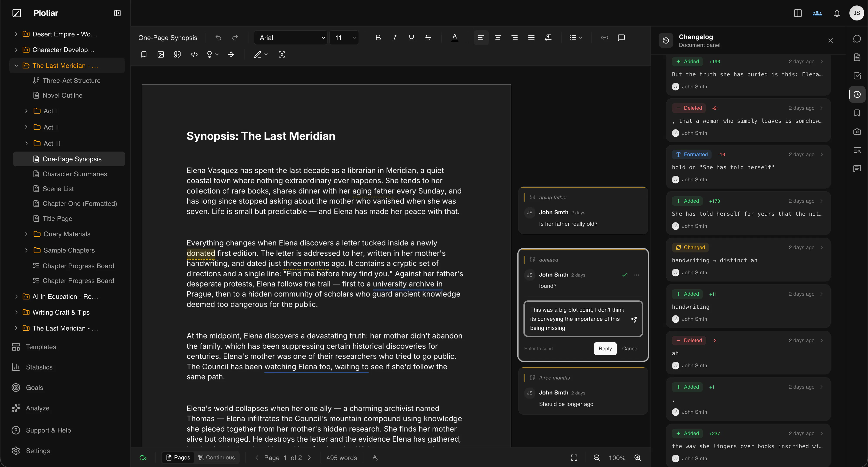Open the font size 11 dropdown
The image size is (868, 467).
pos(344,38)
